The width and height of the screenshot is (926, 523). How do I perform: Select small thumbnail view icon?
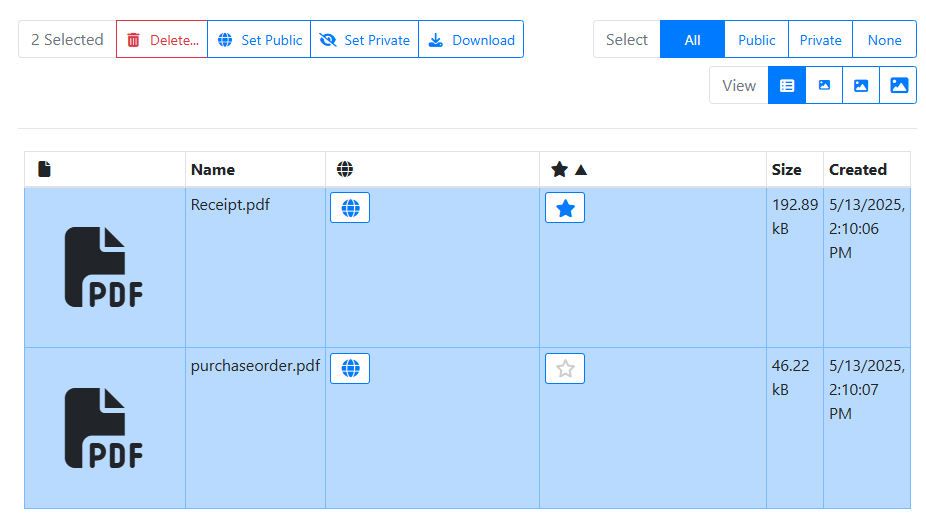[x=824, y=86]
